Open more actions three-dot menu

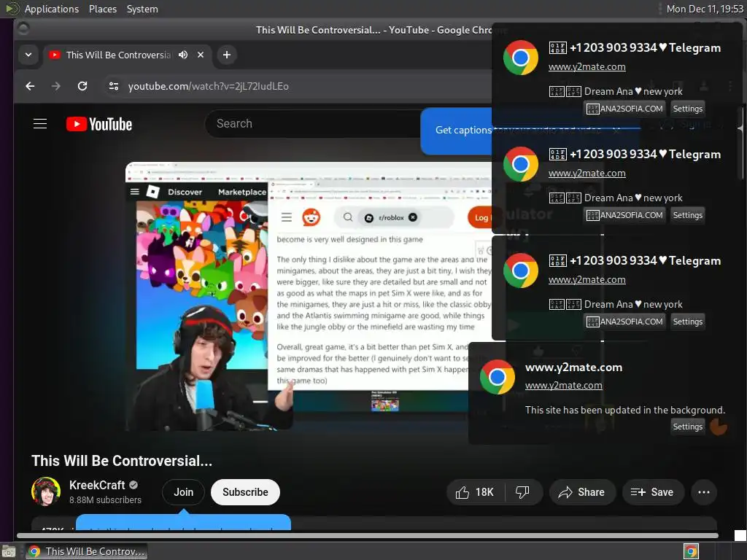704,492
